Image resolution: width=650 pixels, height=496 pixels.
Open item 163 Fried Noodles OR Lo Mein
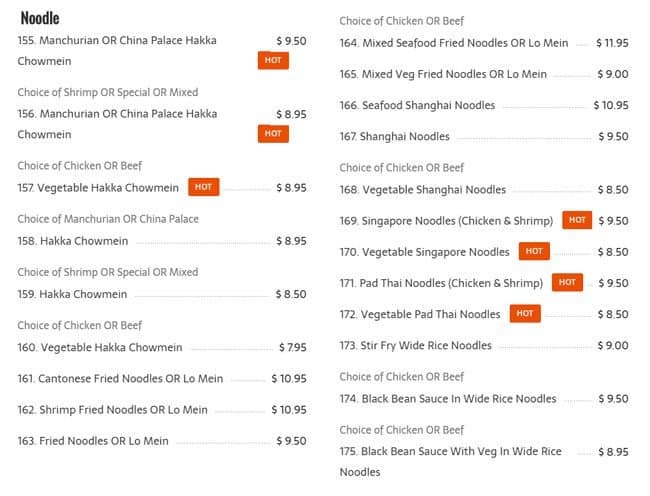93,441
